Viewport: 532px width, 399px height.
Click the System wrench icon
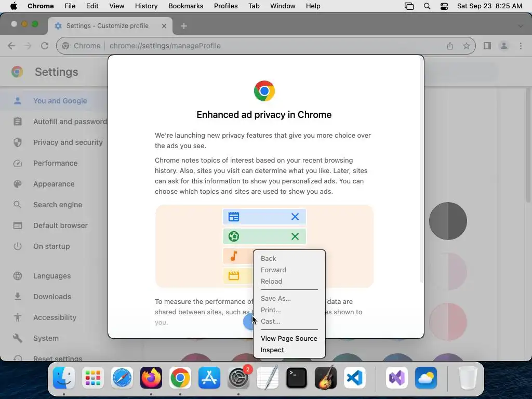point(18,338)
